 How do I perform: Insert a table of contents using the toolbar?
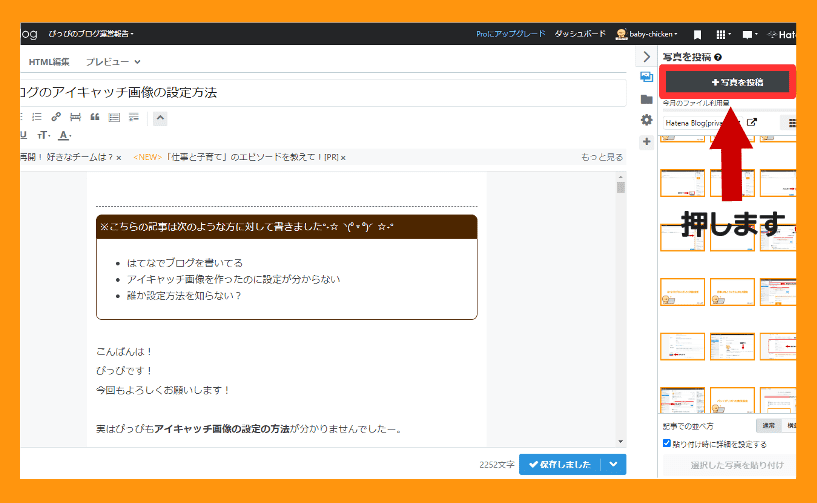(x=114, y=117)
